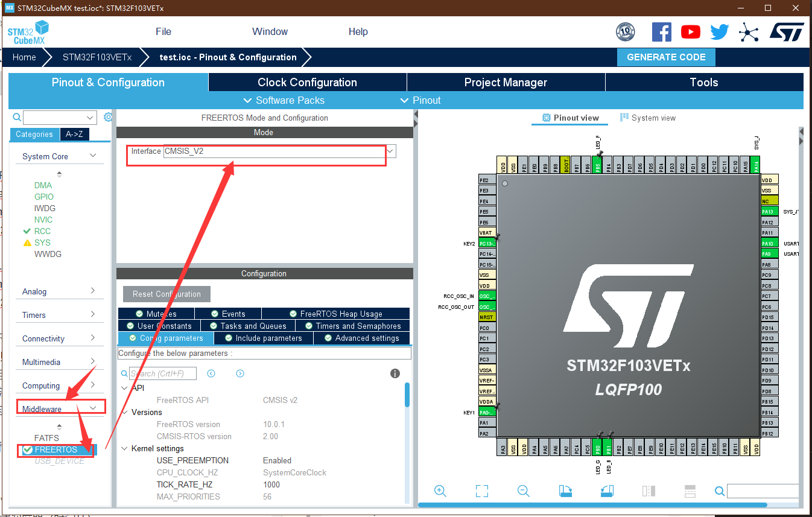Zoom out of the pinout view
The image size is (812, 517).
[x=524, y=491]
